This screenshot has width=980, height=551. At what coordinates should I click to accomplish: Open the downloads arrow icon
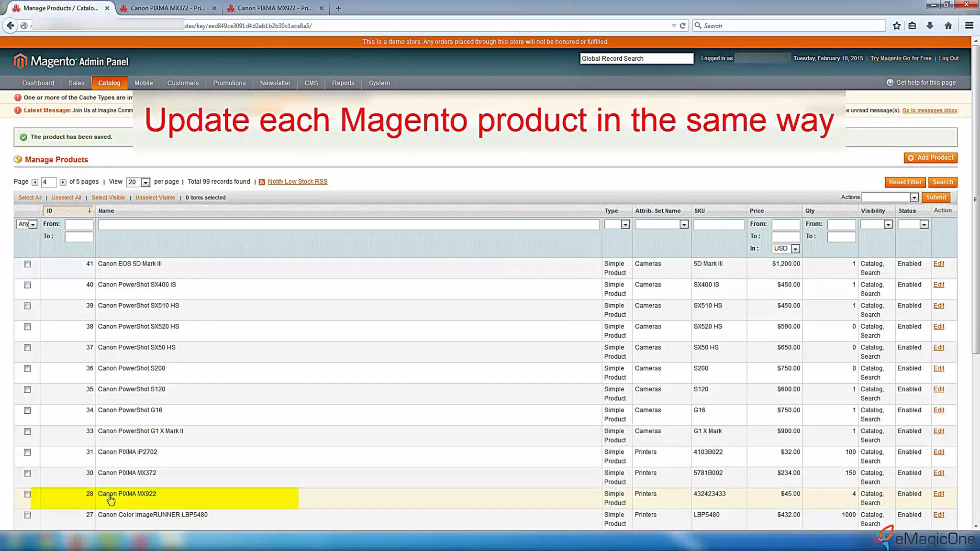(x=930, y=26)
